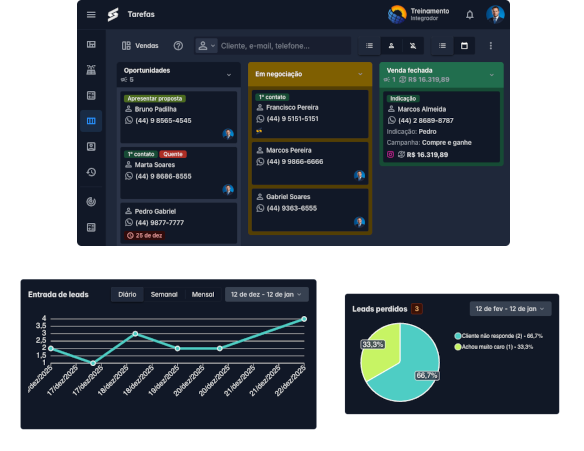Viewport: 584px width, 451px height.
Task: Click the Leads perdidos count badge 3
Action: pyautogui.click(x=417, y=309)
